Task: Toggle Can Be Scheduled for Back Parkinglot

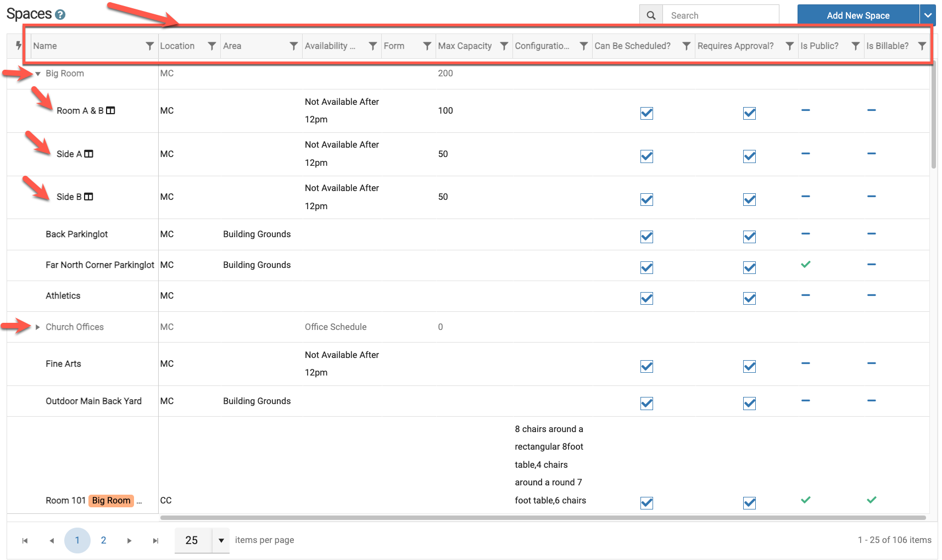Action: pyautogui.click(x=647, y=237)
